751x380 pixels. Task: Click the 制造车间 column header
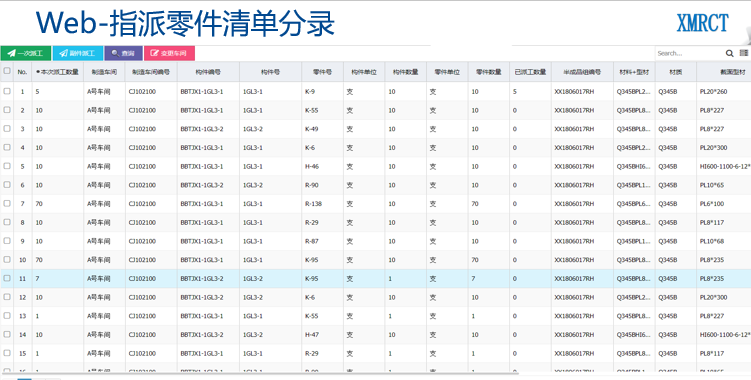104,72
